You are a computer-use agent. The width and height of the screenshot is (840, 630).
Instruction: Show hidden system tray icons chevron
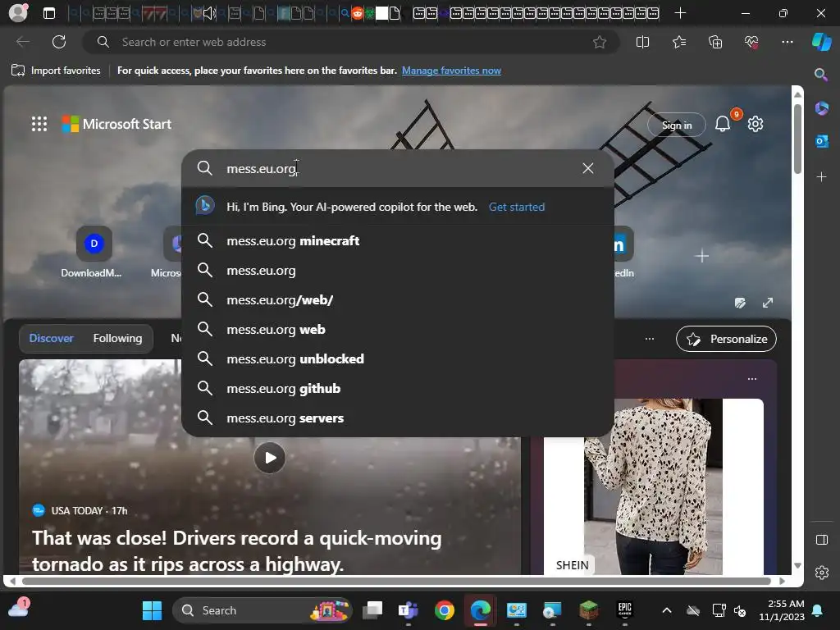point(666,610)
